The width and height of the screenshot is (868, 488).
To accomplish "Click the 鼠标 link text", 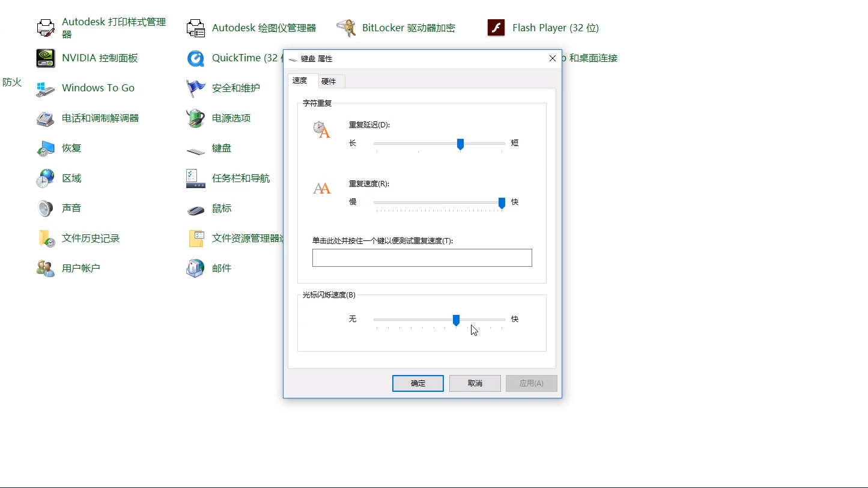I will pyautogui.click(x=222, y=208).
